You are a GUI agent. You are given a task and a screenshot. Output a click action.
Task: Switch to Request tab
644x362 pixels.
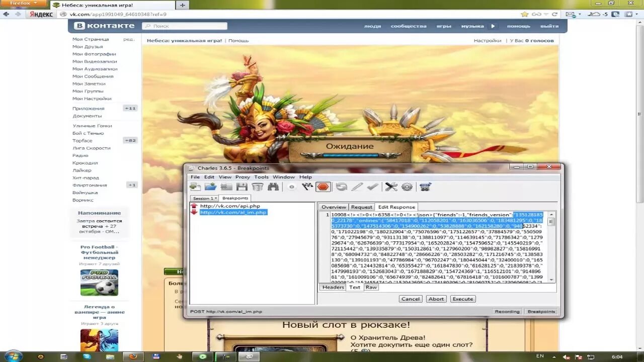tap(361, 207)
